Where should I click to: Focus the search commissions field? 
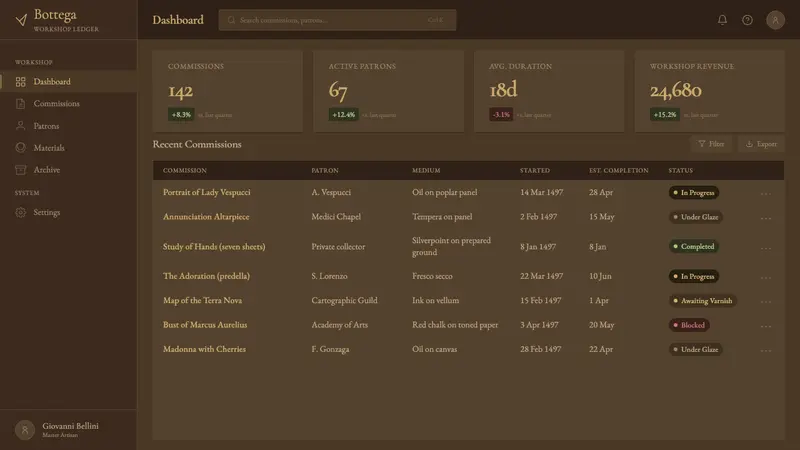click(337, 20)
